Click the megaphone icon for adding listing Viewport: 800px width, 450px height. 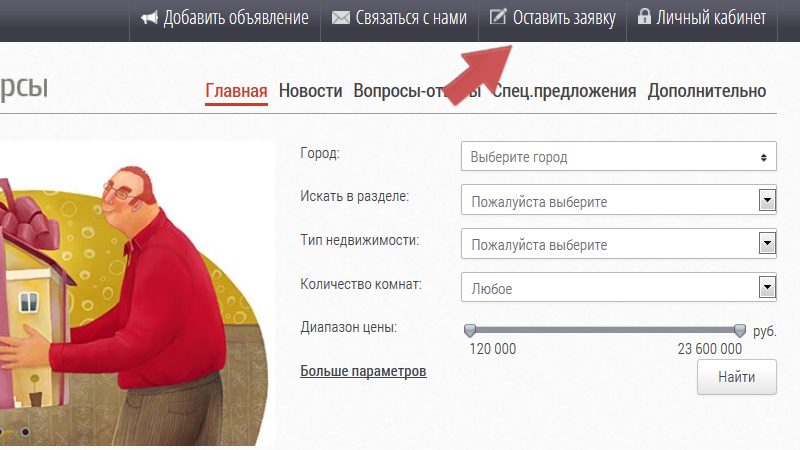point(149,18)
